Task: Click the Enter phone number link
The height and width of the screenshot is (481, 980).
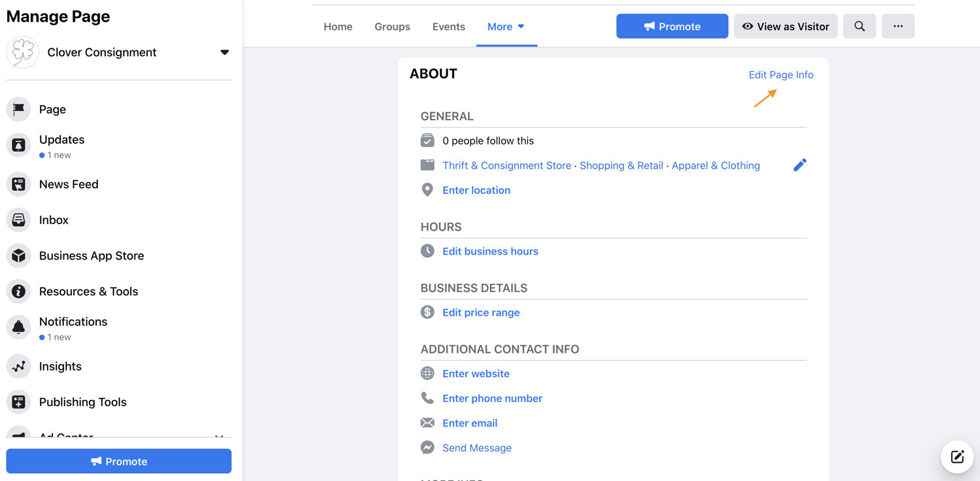Action: click(x=492, y=398)
